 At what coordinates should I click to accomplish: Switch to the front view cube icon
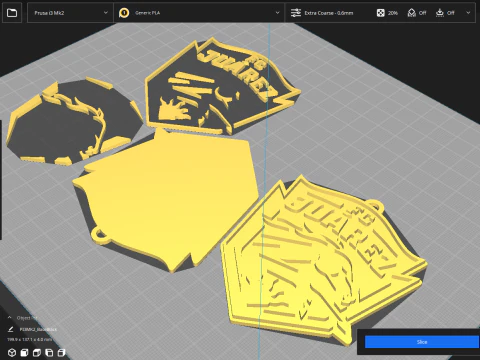24,352
